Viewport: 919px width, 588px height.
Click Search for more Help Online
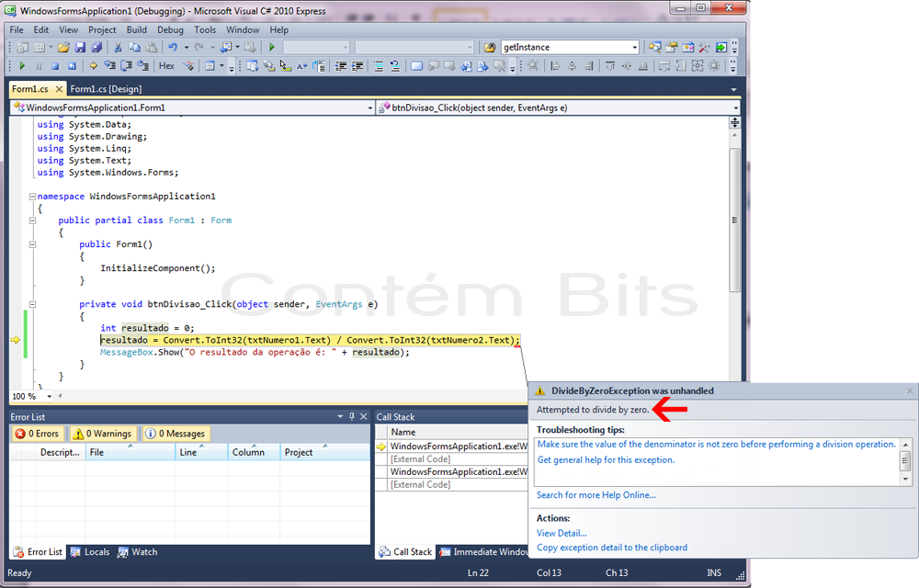[x=596, y=495]
